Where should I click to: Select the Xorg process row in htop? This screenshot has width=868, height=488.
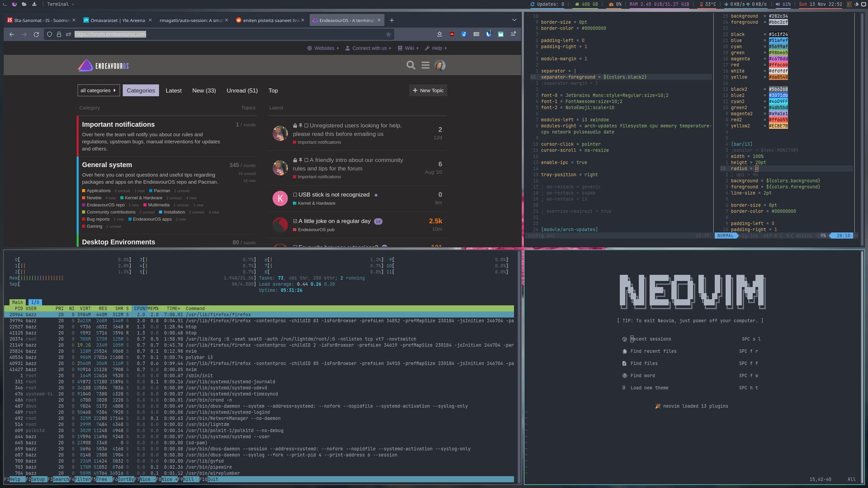(259, 339)
